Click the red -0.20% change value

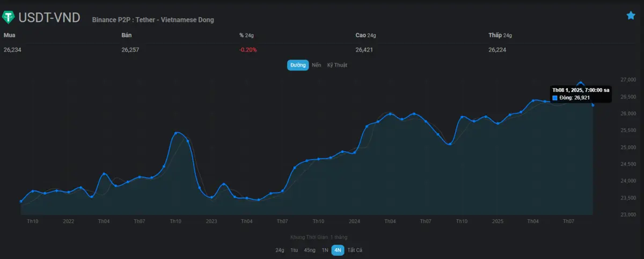(x=248, y=50)
